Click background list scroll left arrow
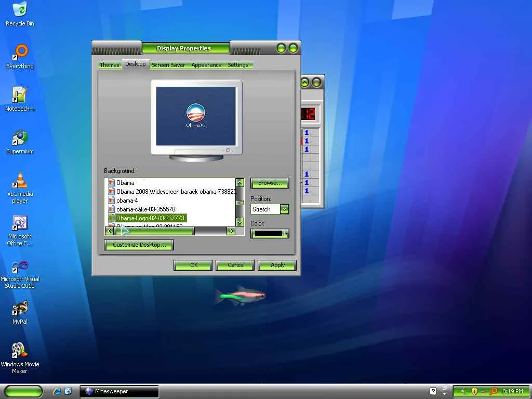This screenshot has width=532, height=399. [x=109, y=231]
